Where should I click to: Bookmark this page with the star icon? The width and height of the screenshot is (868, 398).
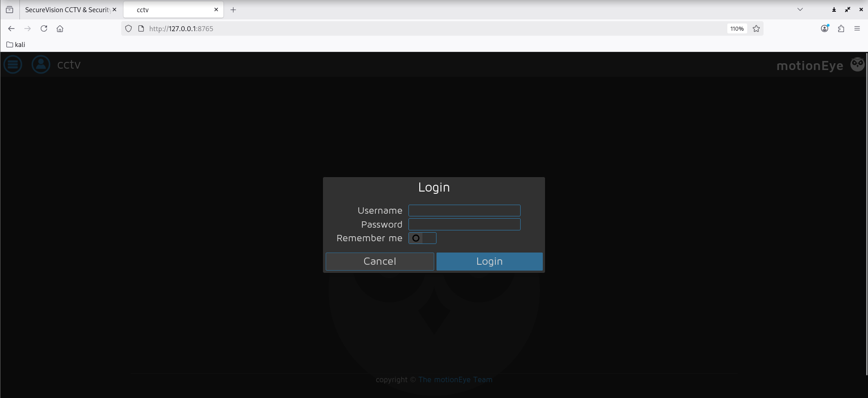click(x=756, y=28)
